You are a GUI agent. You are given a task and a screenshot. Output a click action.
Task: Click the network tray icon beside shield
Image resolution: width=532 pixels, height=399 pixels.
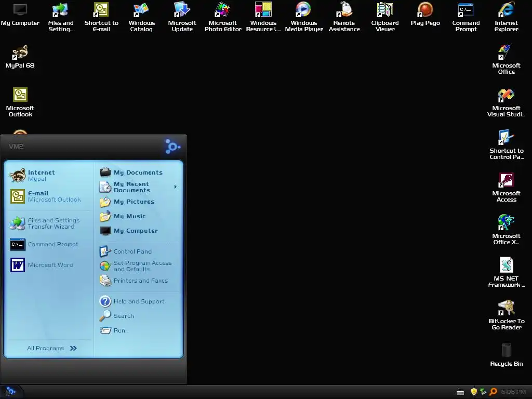click(x=483, y=392)
